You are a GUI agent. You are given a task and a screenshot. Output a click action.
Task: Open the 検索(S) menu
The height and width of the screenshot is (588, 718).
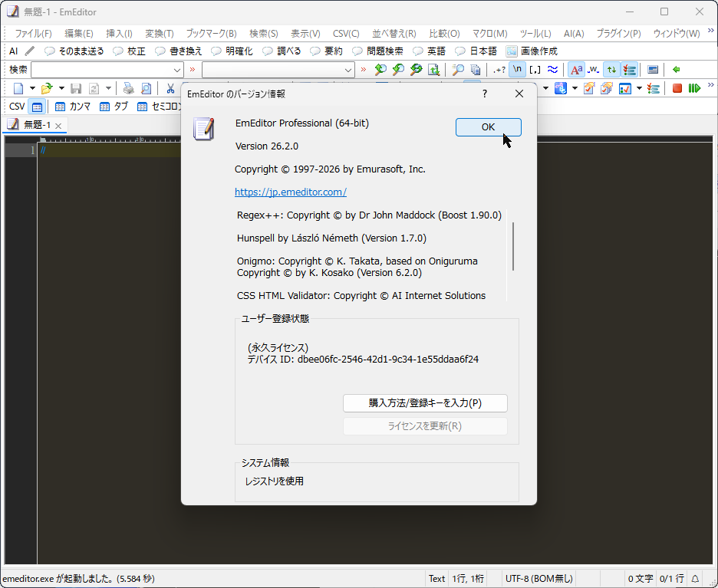(x=264, y=34)
